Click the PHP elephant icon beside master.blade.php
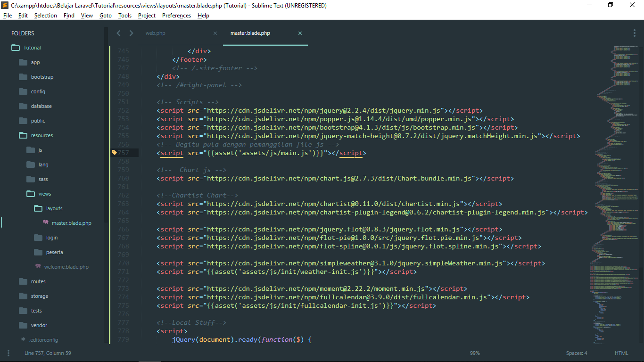The image size is (644, 362). [x=45, y=222]
